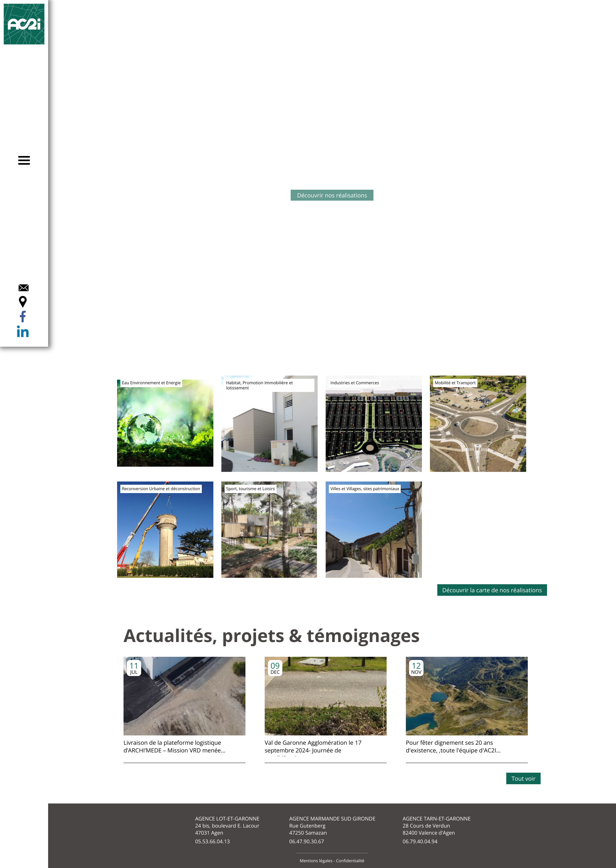Click postal line 47250 Samazan
Screen dimensions: 616x868
(x=308, y=833)
